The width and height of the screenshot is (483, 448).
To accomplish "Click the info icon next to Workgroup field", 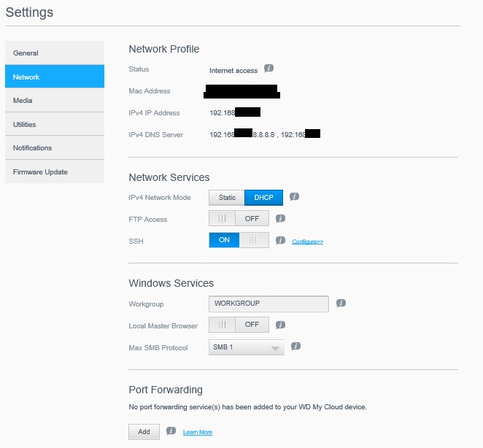I will point(341,303).
